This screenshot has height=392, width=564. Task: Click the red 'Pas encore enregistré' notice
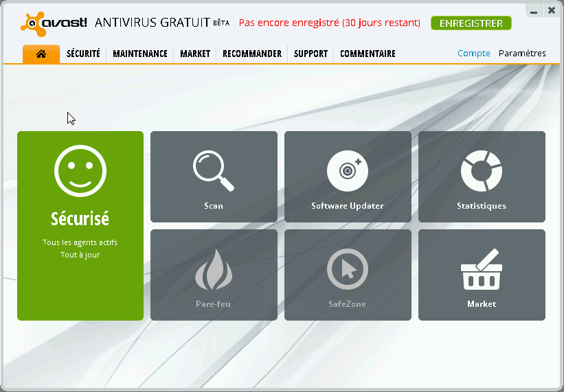tap(330, 23)
